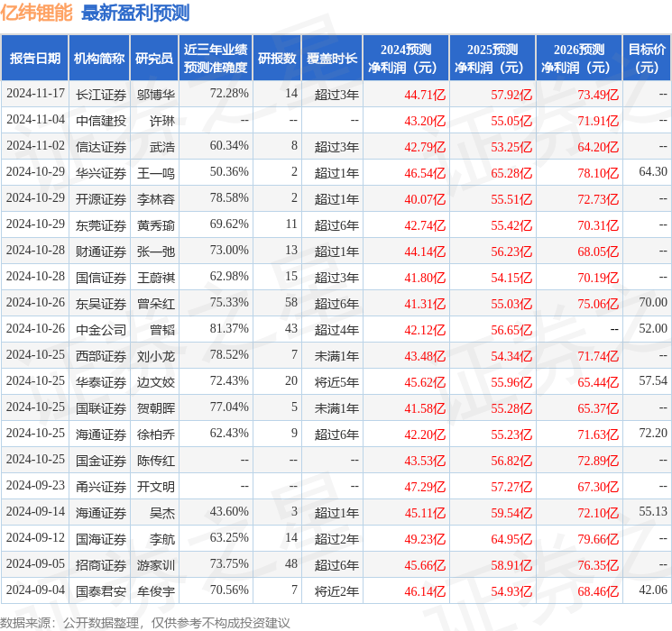Select researcher 徐柏乔
The height and width of the screenshot is (631, 672).
tap(156, 434)
